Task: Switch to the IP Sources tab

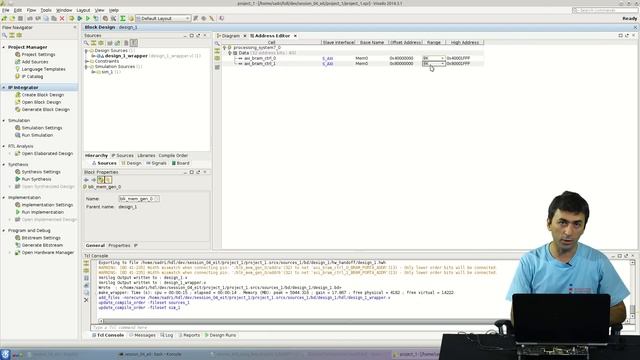Action: (x=123, y=156)
